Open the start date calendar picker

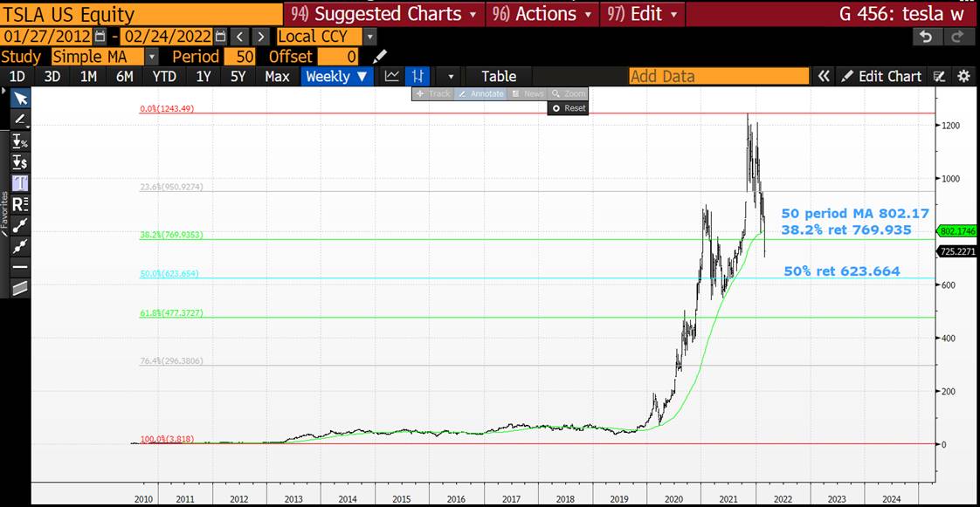click(100, 37)
